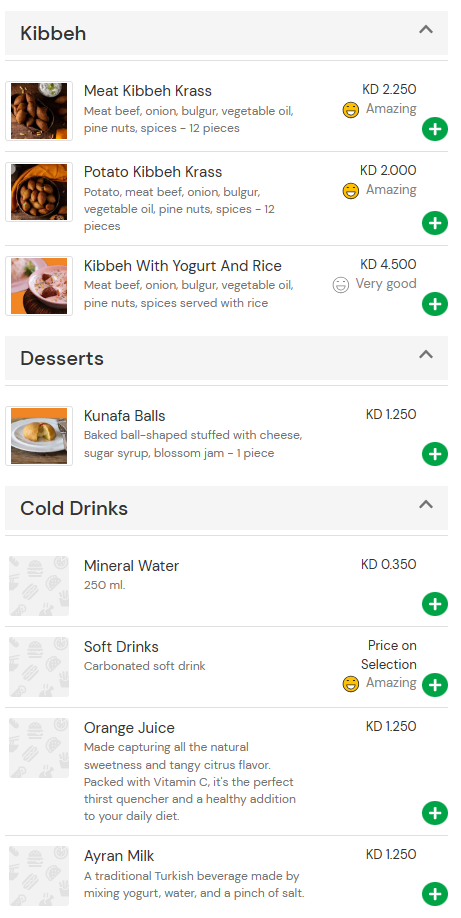Add Potato Kibbeh Krass with the plus icon
461x918 pixels.
[x=435, y=223]
